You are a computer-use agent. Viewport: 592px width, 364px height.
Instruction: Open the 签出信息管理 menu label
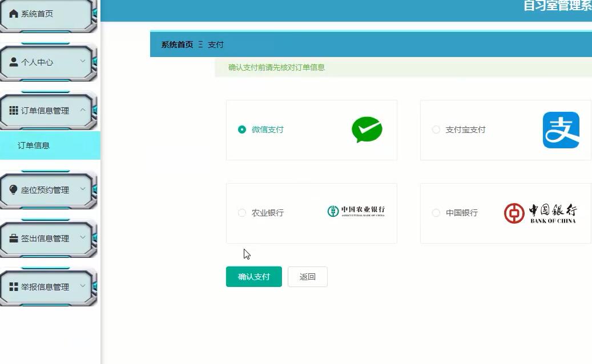[x=45, y=238]
